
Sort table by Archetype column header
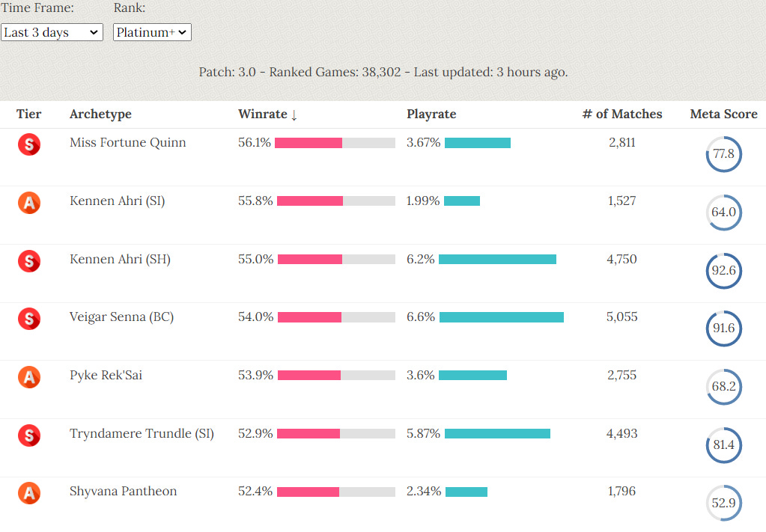pyautogui.click(x=100, y=114)
